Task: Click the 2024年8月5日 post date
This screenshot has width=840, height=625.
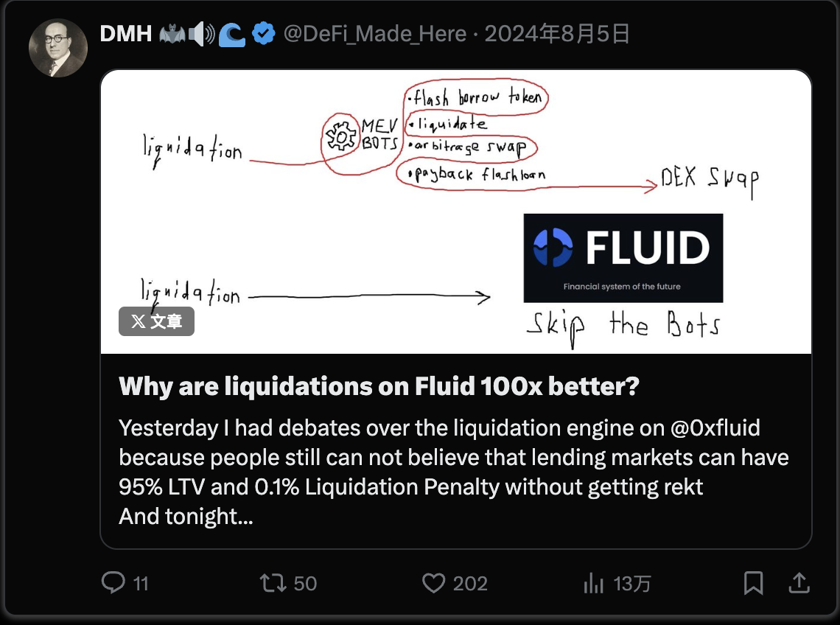Action: [x=557, y=34]
